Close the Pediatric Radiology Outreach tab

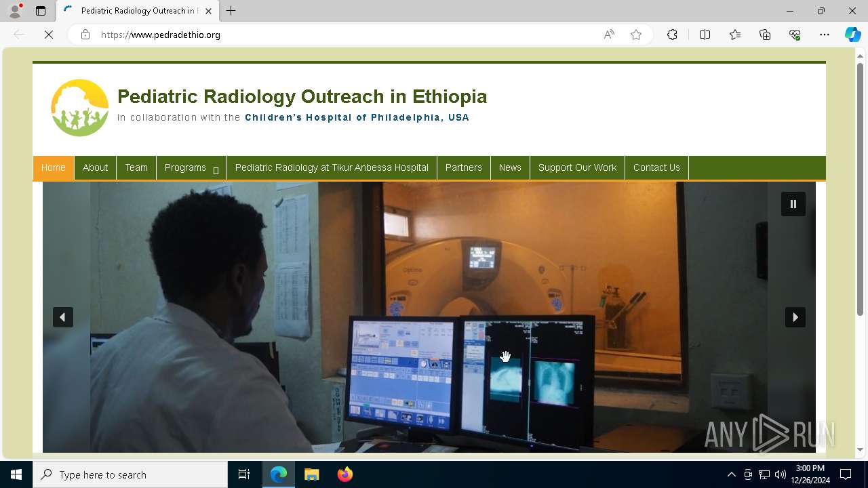208,11
